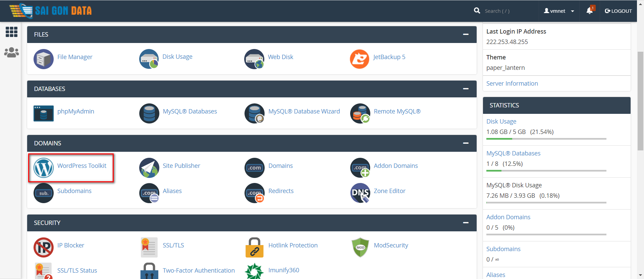The width and height of the screenshot is (644, 279).
Task: Click the page vertical scrollbar
Action: click(640, 101)
